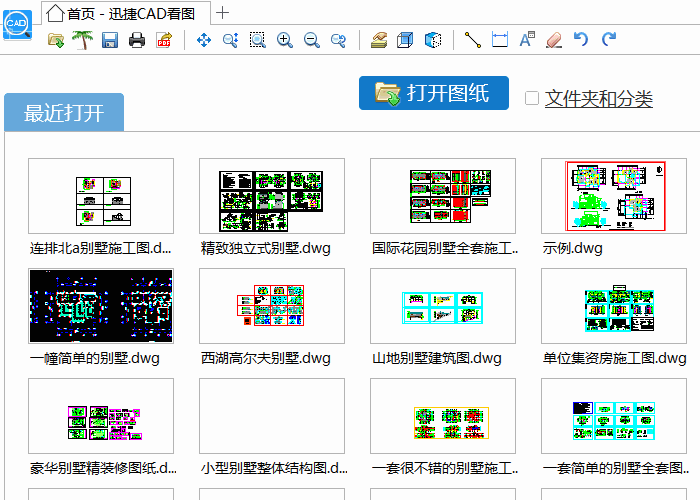Open file with the folder toolbar icon
Screen dimensions: 700x500
pos(56,40)
